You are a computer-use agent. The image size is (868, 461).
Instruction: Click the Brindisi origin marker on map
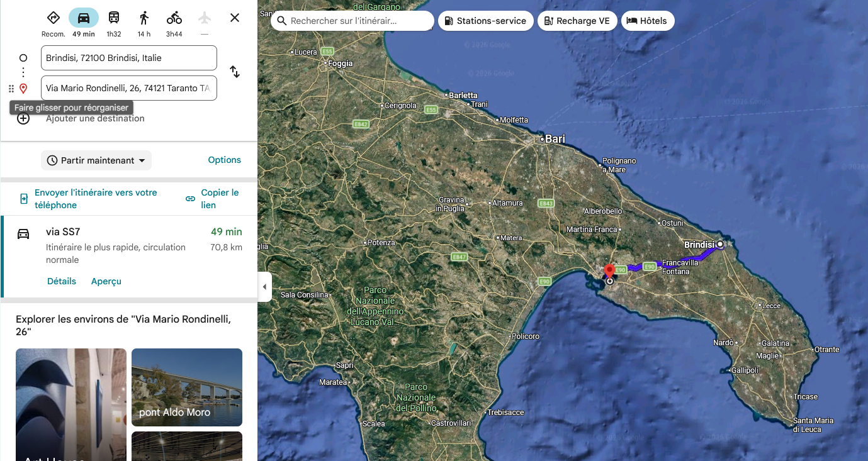coord(720,245)
